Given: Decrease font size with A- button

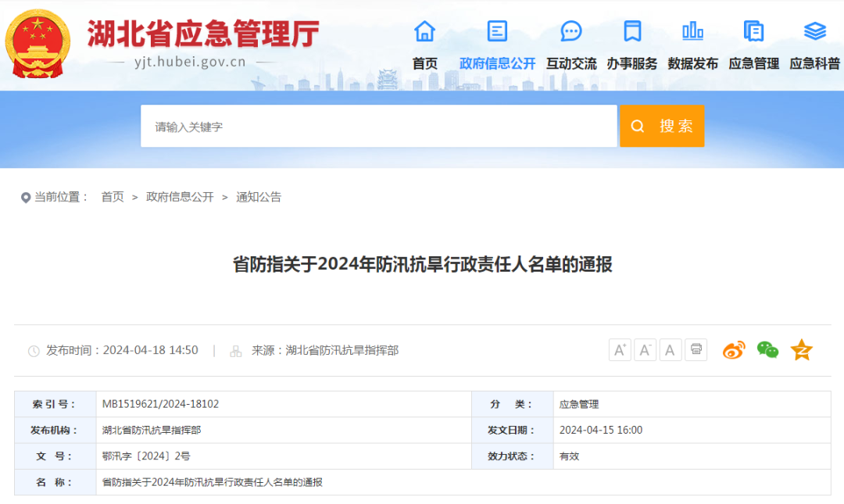Looking at the screenshot, I should click(645, 349).
